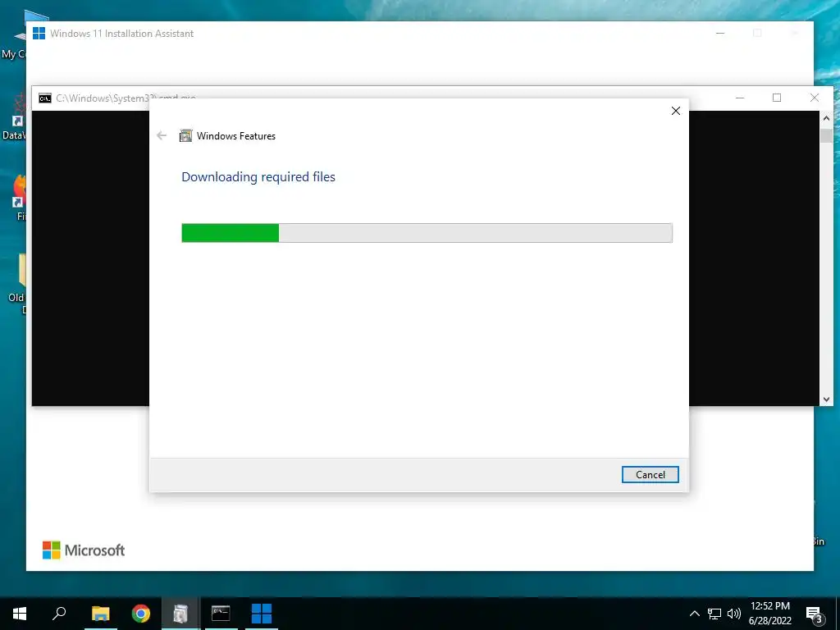Click the Microsoft logo in the assistant window
The width and height of the screenshot is (840, 630).
point(84,550)
